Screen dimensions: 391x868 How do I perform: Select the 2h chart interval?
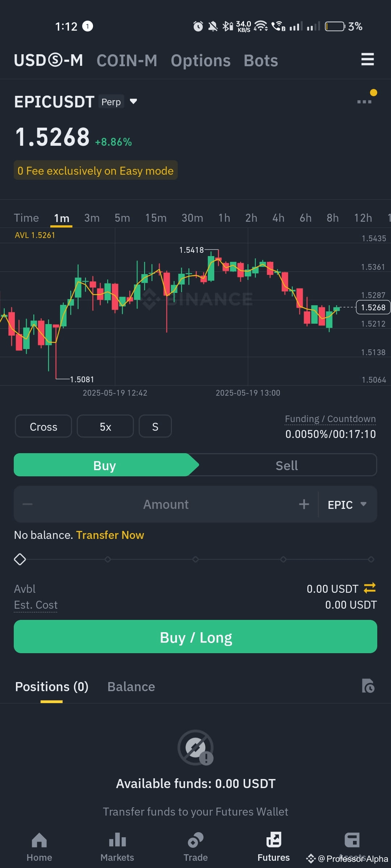point(251,218)
